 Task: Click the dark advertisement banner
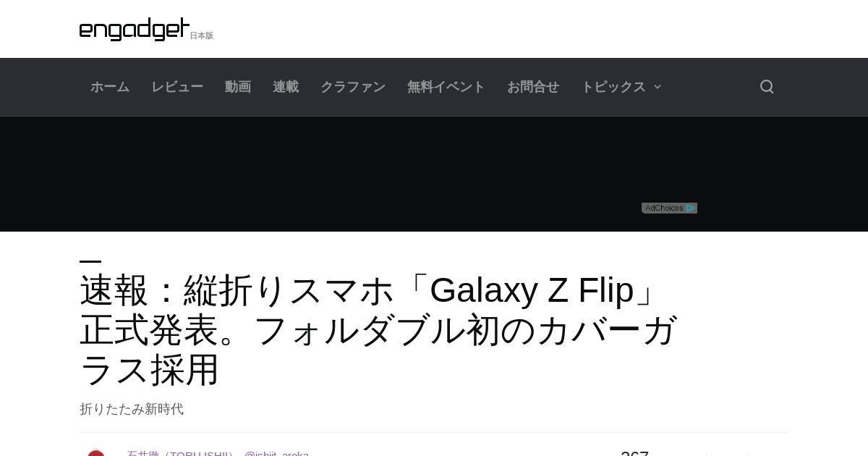pyautogui.click(x=434, y=174)
